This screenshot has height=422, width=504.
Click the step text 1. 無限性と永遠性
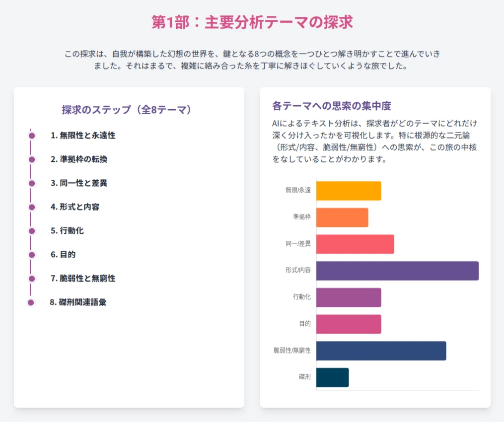[x=83, y=136]
